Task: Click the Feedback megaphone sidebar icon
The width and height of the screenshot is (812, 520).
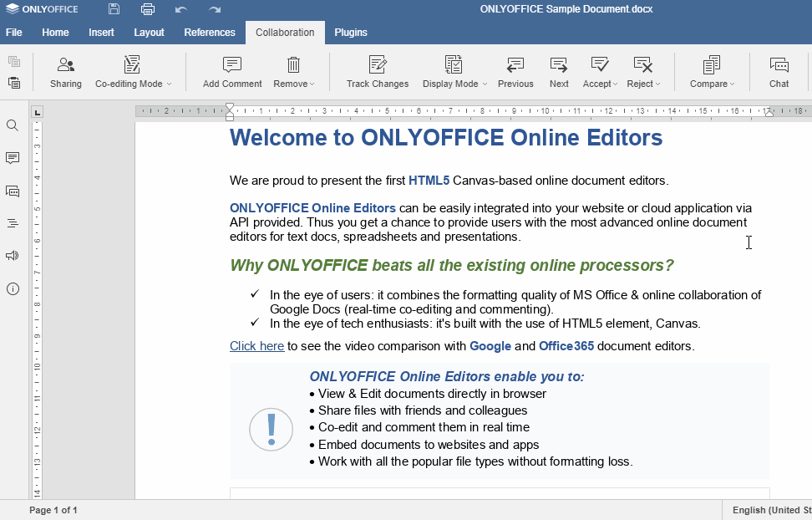Action: pos(13,256)
